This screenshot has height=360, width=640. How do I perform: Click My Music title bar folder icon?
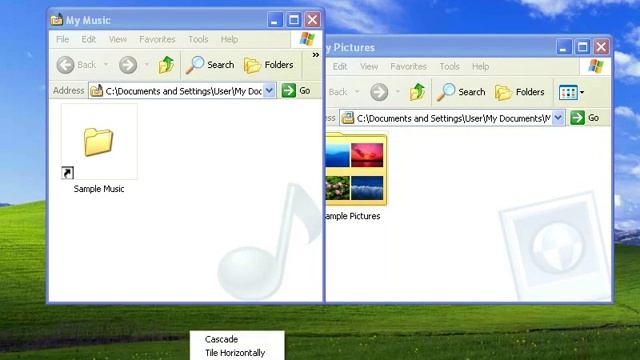pos(57,20)
